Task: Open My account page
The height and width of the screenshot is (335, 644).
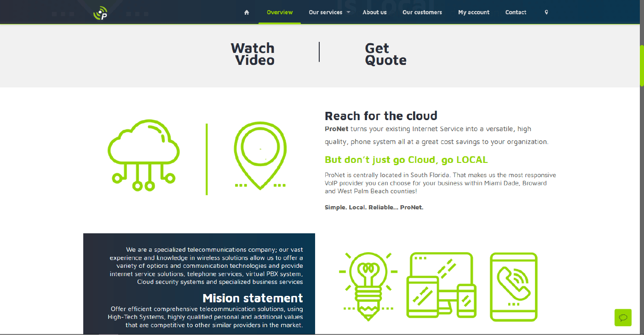Action: pyautogui.click(x=474, y=12)
